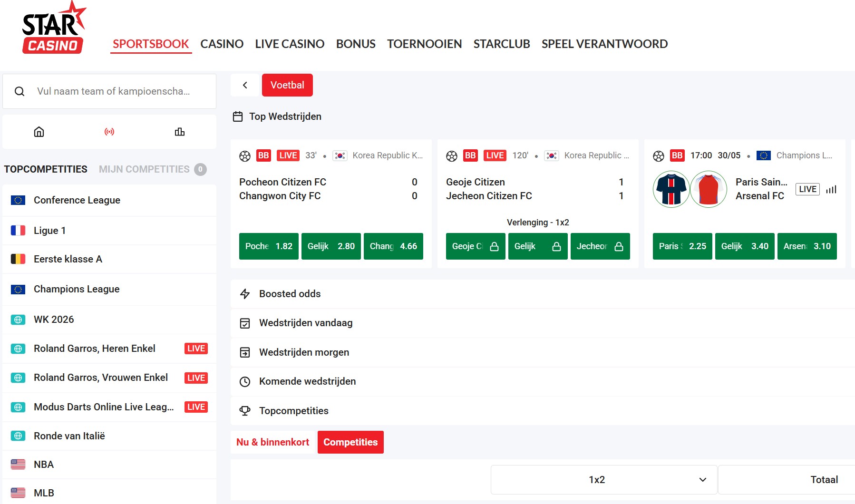Open WK 2026 competition
The width and height of the screenshot is (855, 504).
(x=109, y=320)
